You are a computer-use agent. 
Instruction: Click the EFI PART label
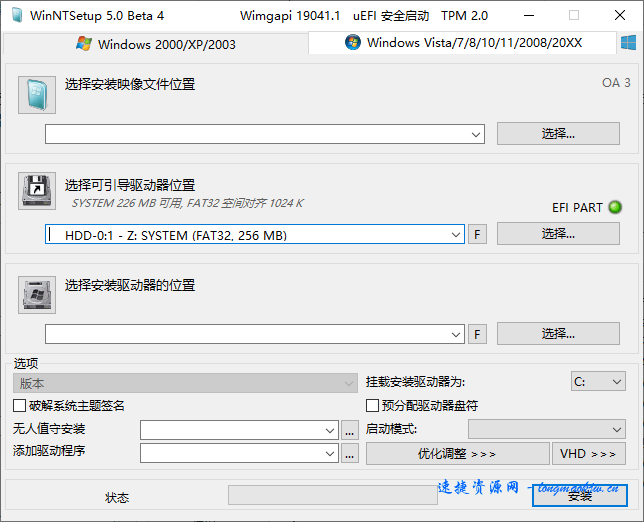click(x=577, y=207)
